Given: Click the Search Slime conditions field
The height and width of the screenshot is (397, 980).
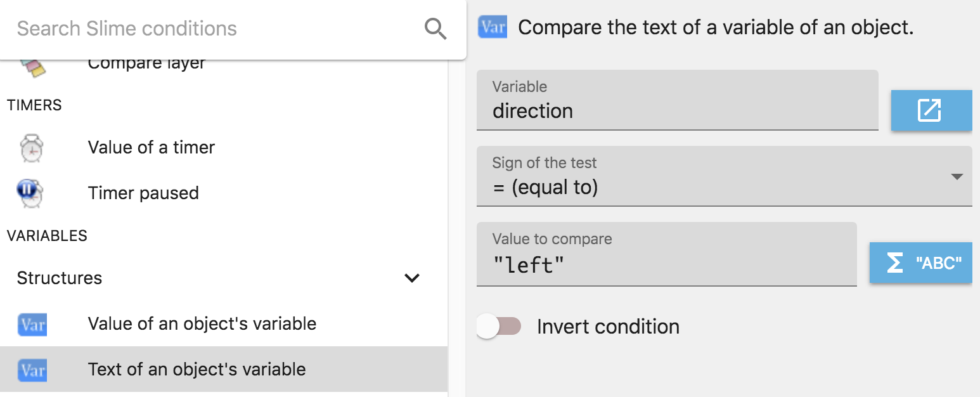Looking at the screenshot, I should pos(216,29).
